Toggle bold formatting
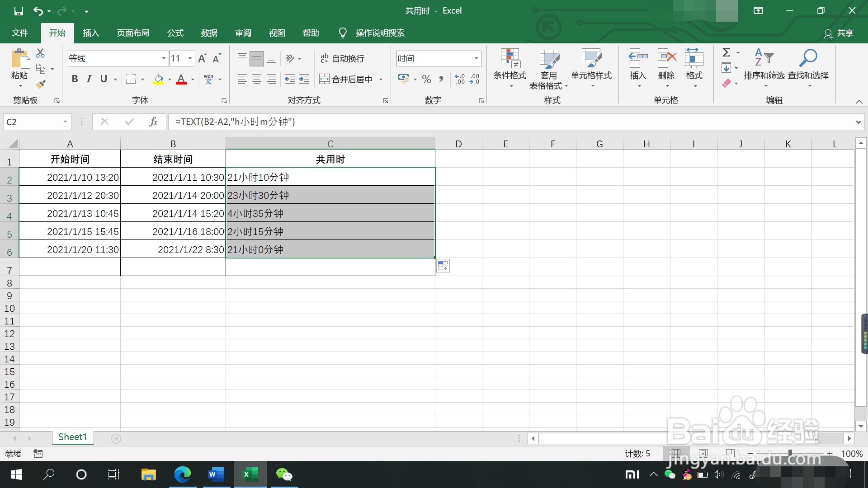 [75, 79]
